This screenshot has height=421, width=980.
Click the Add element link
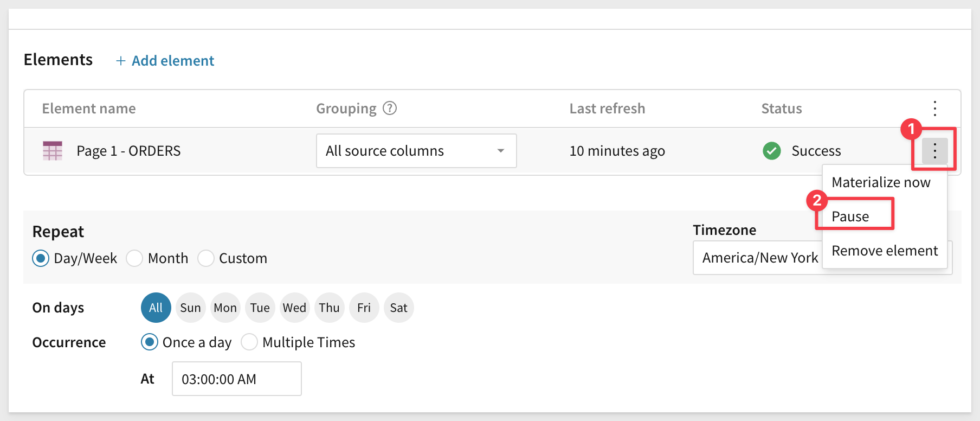pos(173,61)
